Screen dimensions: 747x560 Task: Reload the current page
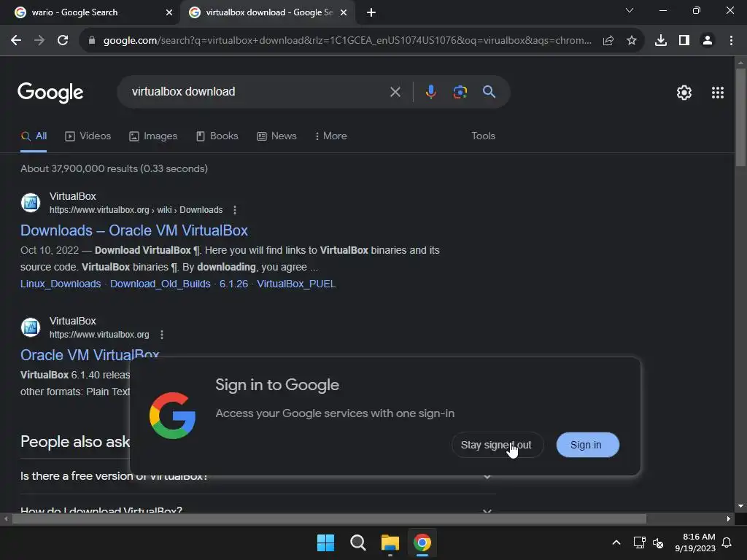(x=63, y=41)
